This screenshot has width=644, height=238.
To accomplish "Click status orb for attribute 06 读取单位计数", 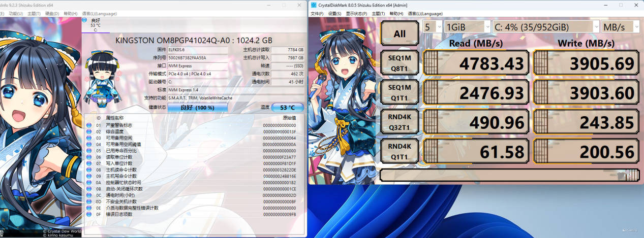I will [x=88, y=157].
